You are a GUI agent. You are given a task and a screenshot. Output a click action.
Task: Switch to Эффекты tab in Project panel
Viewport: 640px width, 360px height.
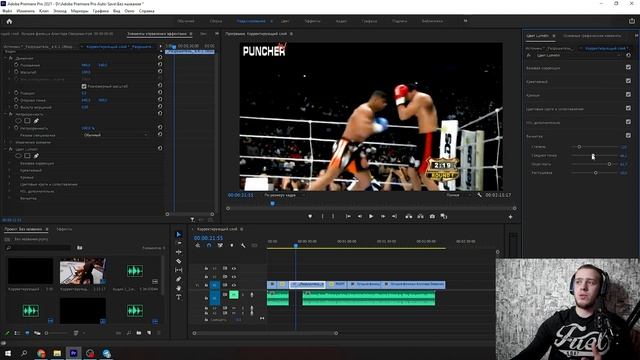(x=64, y=229)
